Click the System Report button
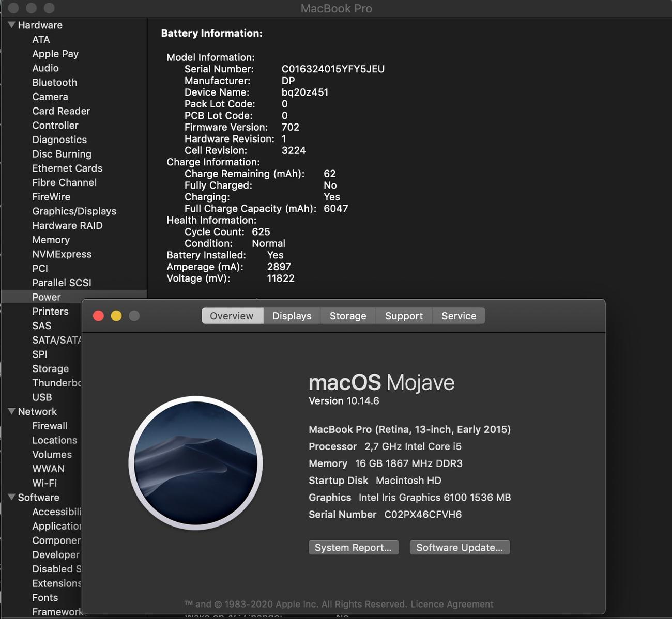Screen dimensions: 672x619 click(x=353, y=547)
